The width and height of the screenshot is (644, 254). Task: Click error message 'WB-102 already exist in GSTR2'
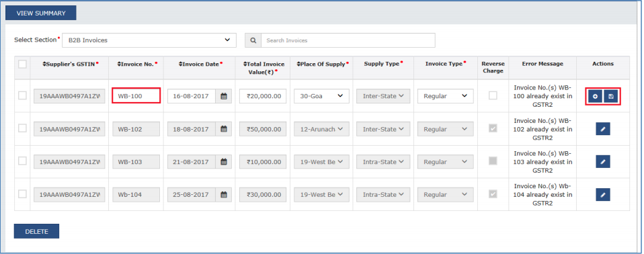(x=542, y=129)
